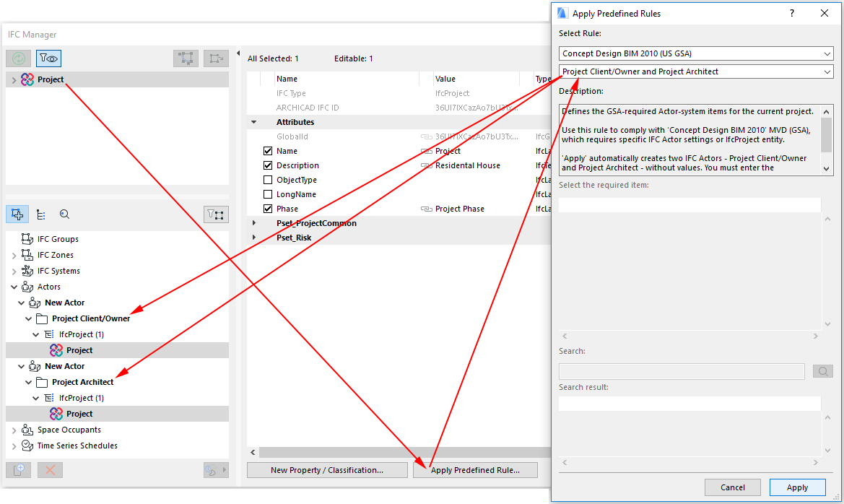Click the magnifier search view icon
Screen dimensions: 844x504
pos(64,214)
